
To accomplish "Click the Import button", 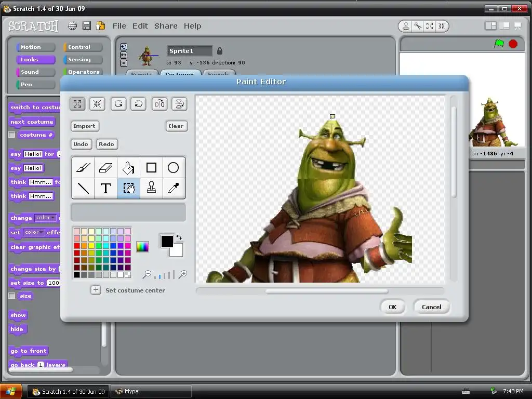I will 85,126.
